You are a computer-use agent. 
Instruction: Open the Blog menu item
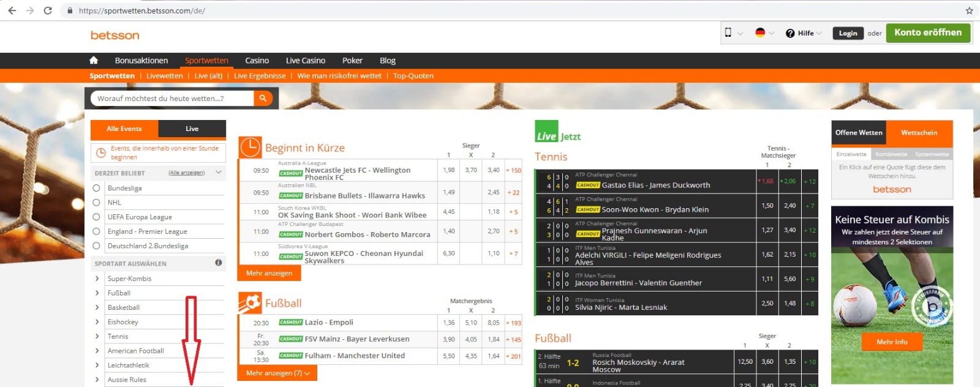point(388,61)
